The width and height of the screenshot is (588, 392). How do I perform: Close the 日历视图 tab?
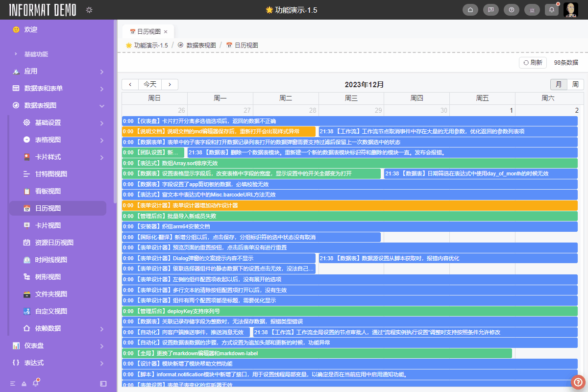pos(166,32)
